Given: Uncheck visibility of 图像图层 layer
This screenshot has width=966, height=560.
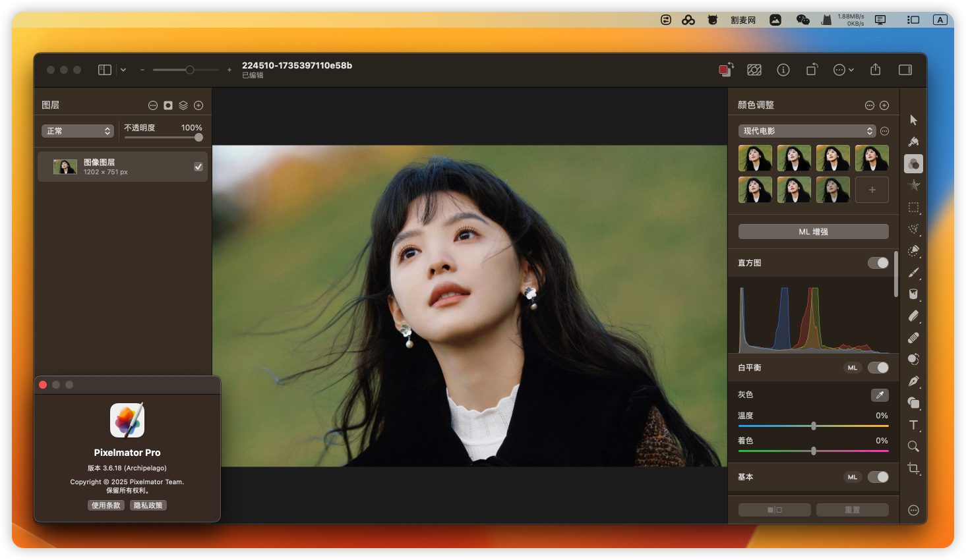Looking at the screenshot, I should click(198, 167).
